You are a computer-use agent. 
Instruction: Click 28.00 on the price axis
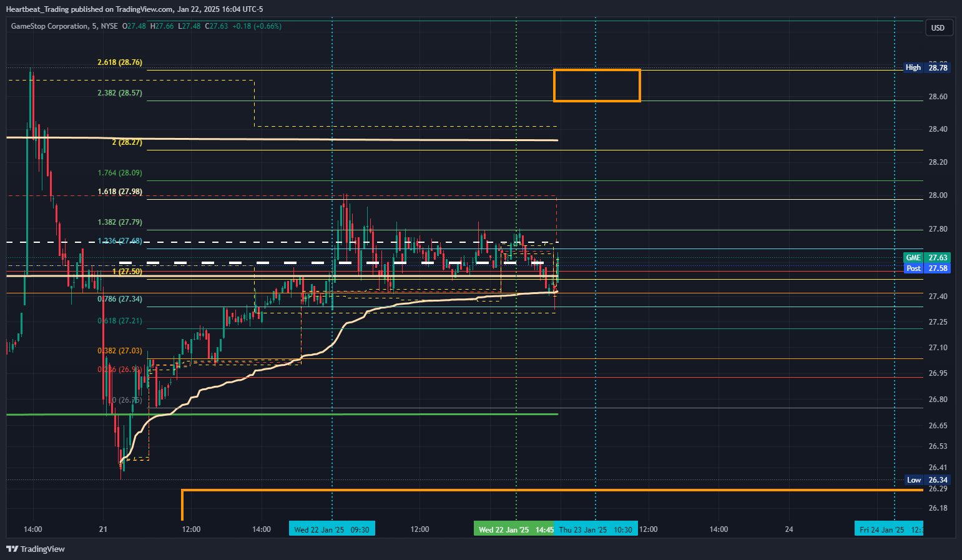938,195
